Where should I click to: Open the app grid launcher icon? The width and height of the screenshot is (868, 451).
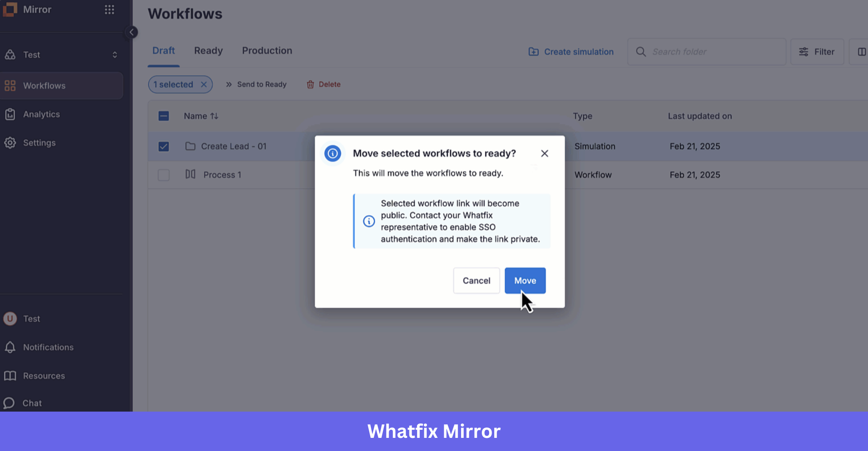[x=109, y=9]
